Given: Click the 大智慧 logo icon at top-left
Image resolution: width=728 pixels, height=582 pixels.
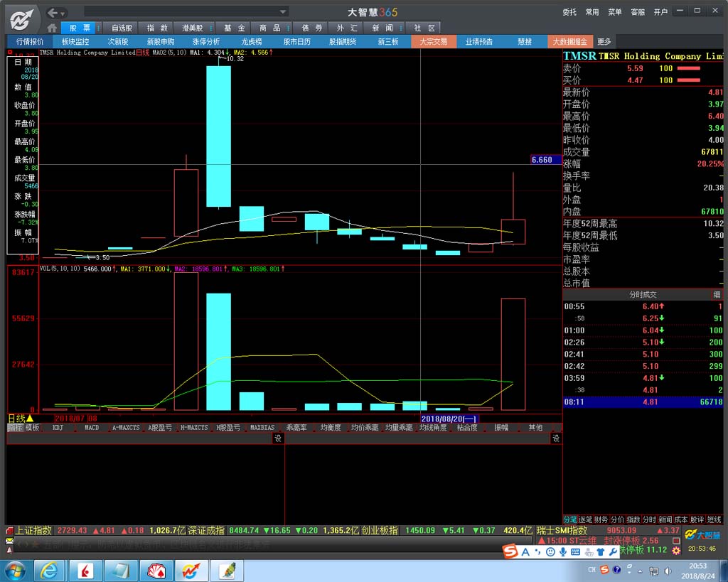Looking at the screenshot, I should coord(22,19).
